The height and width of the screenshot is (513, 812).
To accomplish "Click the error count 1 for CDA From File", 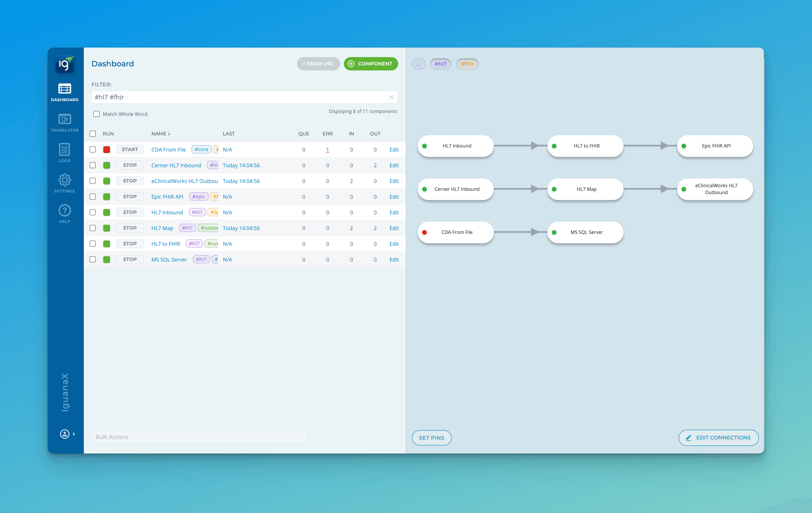I will [328, 149].
